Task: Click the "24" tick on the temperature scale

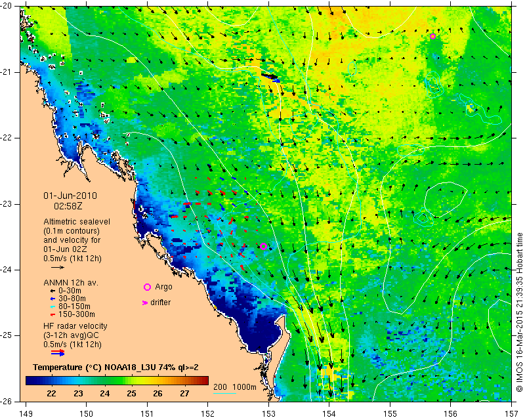Action: click(104, 394)
